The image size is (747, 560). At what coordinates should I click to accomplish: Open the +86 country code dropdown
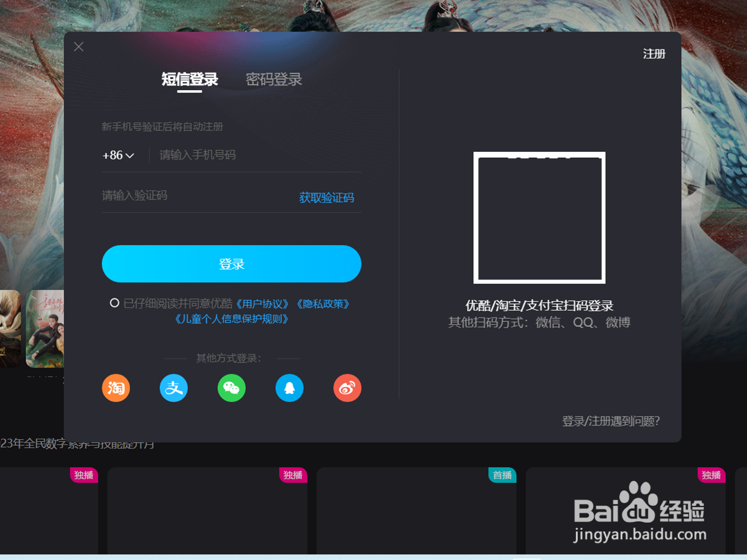(118, 156)
